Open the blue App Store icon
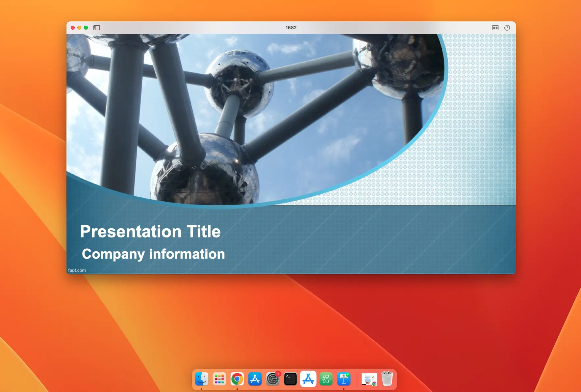Viewport: 581px width, 392px height. click(255, 379)
